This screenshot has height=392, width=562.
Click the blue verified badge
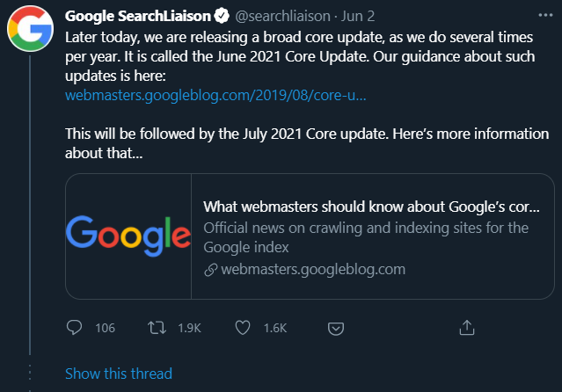pos(225,17)
